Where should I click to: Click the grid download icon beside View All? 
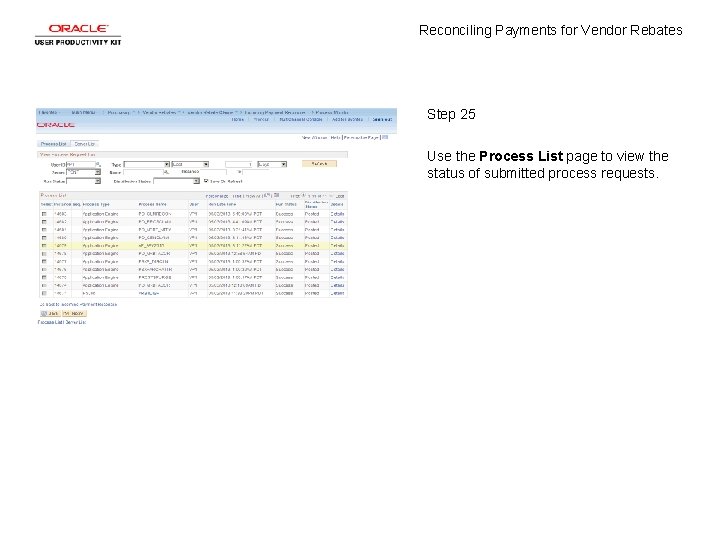[x=277, y=196]
